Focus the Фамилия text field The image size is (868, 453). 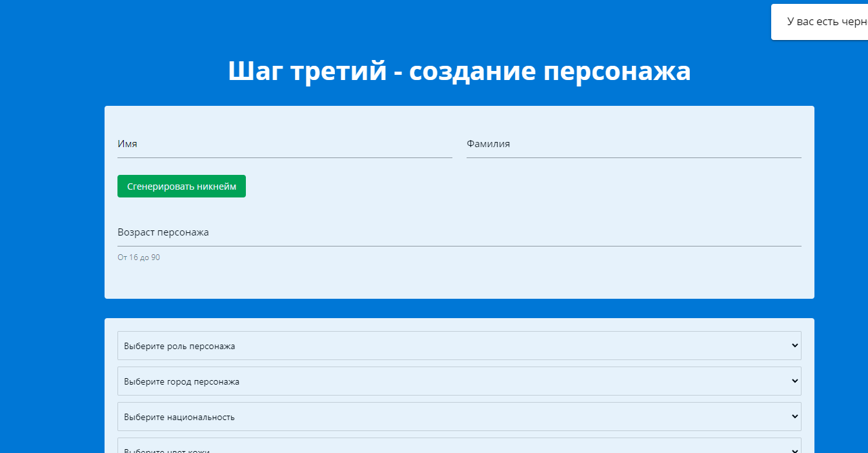pos(633,145)
